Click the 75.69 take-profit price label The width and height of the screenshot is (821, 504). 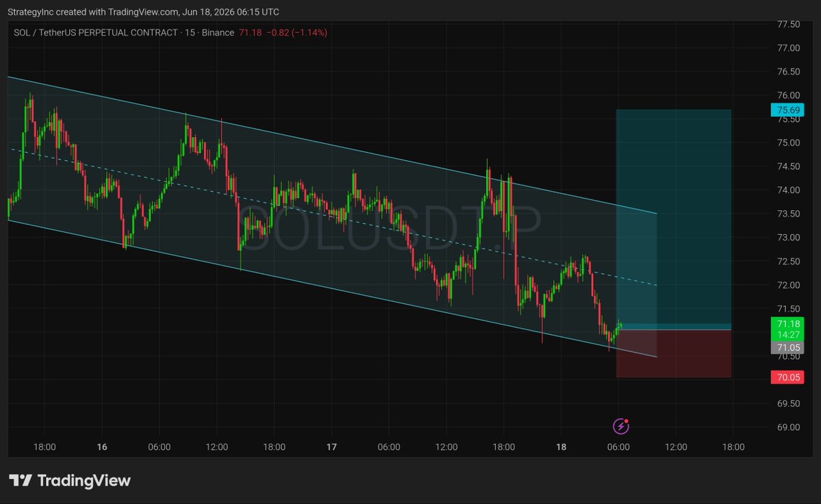point(787,110)
